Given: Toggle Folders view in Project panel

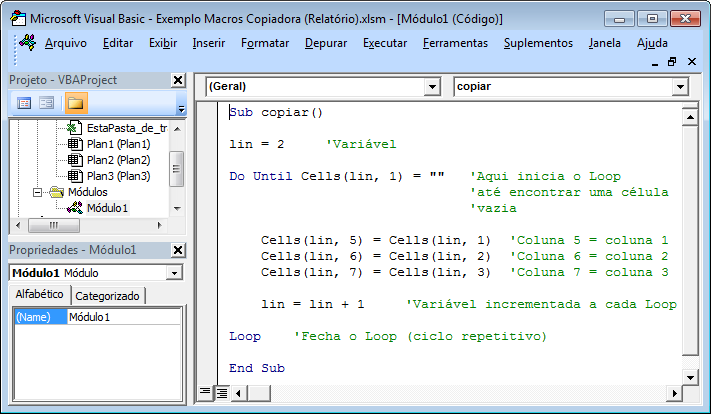Looking at the screenshot, I should click(x=75, y=103).
